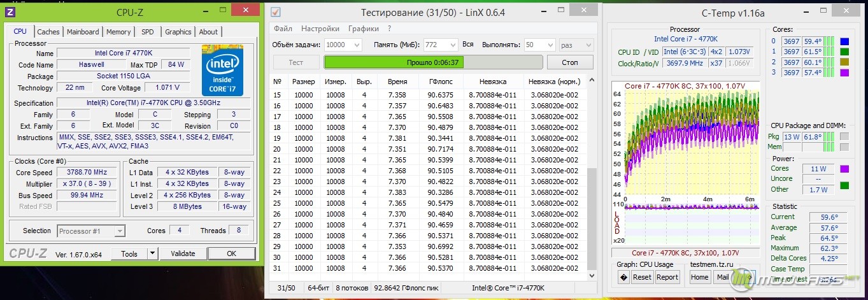Open the memory 772 MiB dropdown
Viewport: 868px width, 300px height.
pos(452,45)
